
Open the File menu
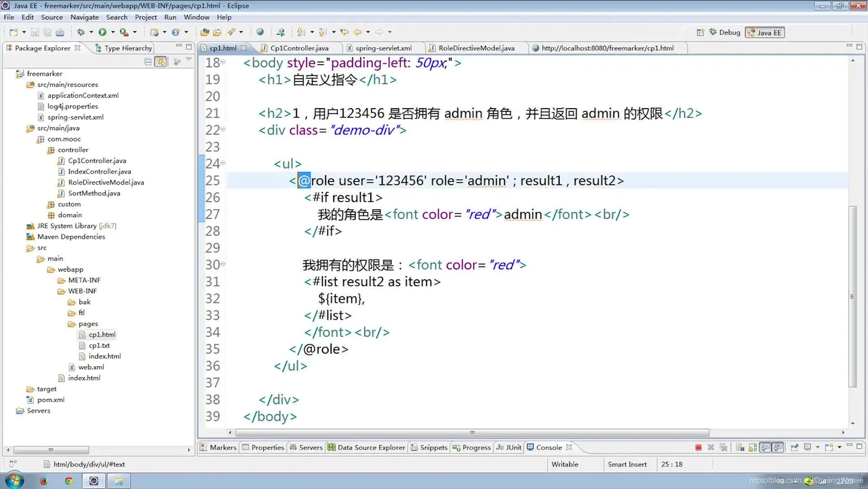[x=9, y=17]
